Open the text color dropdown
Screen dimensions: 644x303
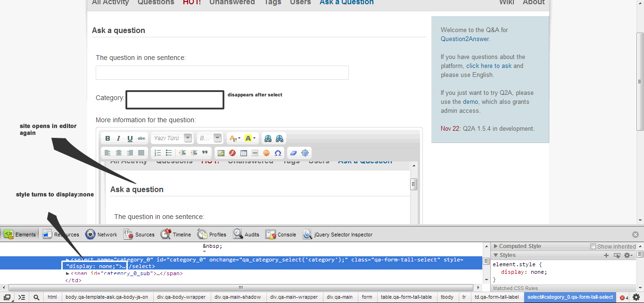pyautogui.click(x=234, y=138)
